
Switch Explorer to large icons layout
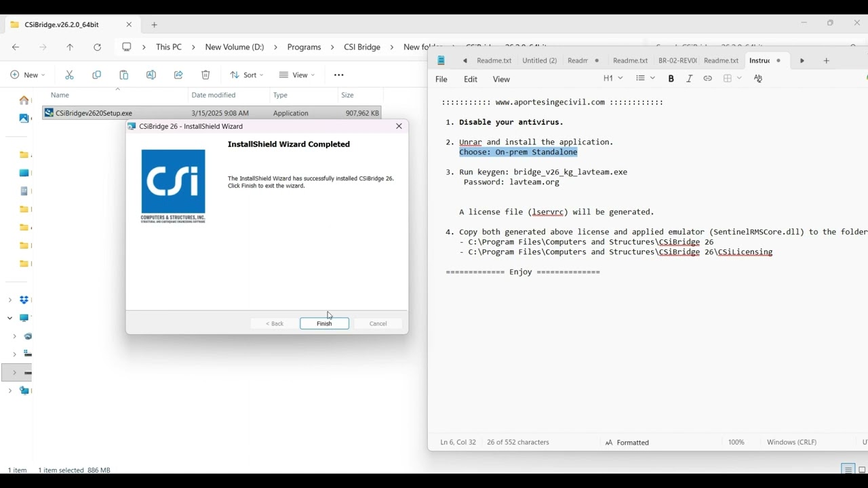click(x=862, y=470)
